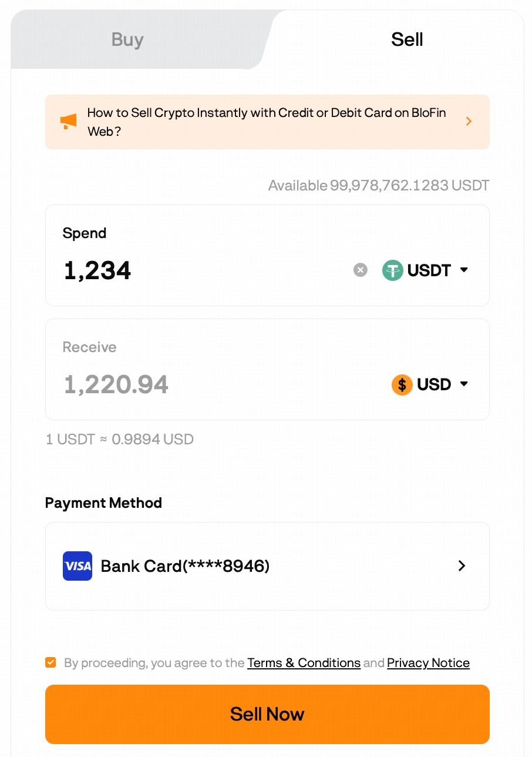This screenshot has width=532, height=757.
Task: Select the Sell tab
Action: 406,39
